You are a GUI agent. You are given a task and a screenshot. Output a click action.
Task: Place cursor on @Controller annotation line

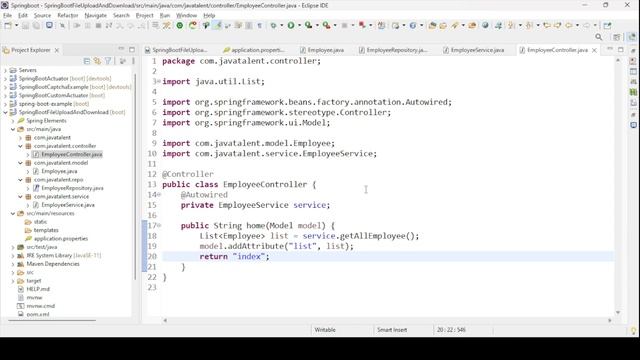coord(188,174)
